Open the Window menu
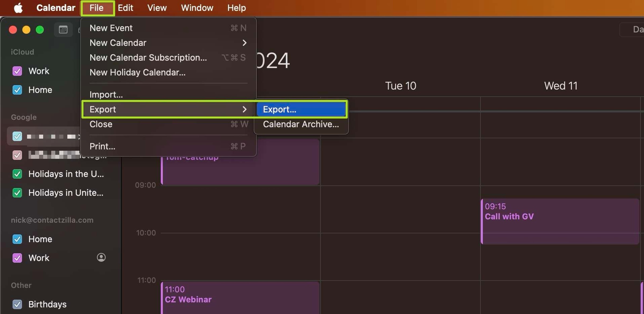The width and height of the screenshot is (644, 314). point(197,8)
